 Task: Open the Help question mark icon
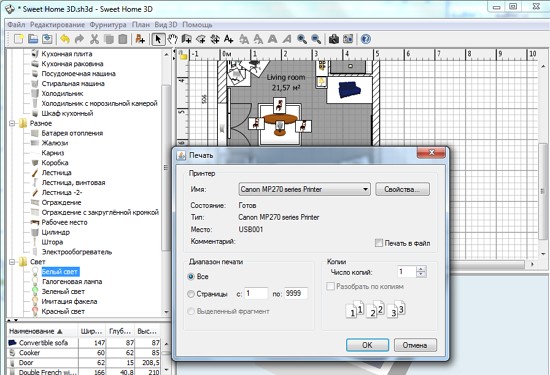(x=365, y=39)
